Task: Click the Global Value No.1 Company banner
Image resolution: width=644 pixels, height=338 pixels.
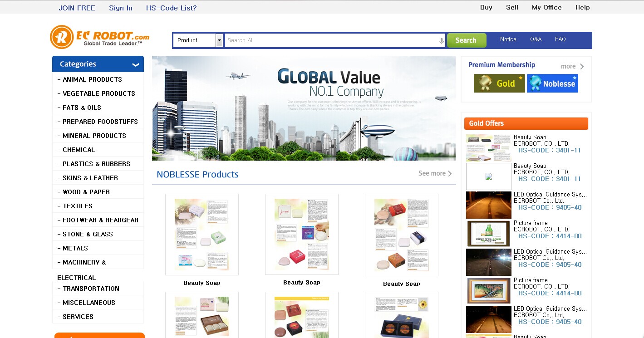Action: [304, 108]
